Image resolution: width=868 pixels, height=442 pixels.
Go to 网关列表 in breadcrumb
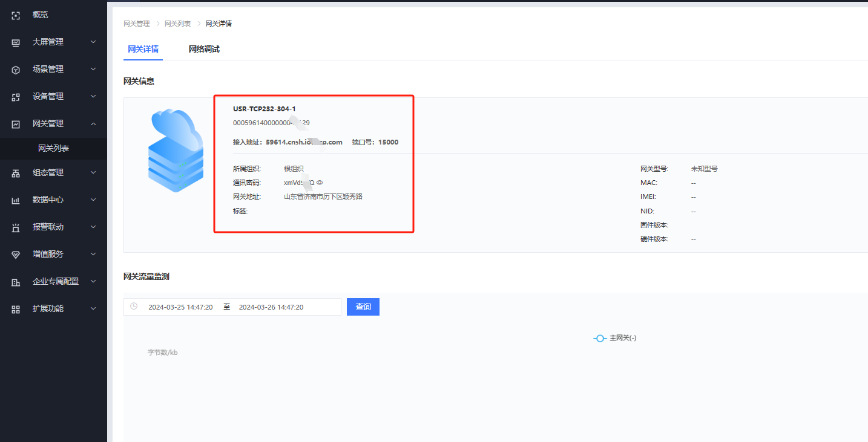click(x=177, y=24)
